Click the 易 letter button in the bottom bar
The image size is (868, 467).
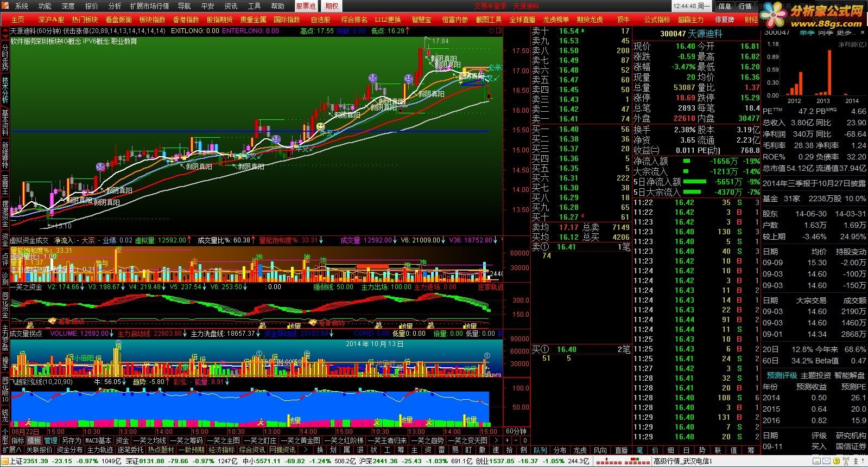pyautogui.click(x=455, y=450)
